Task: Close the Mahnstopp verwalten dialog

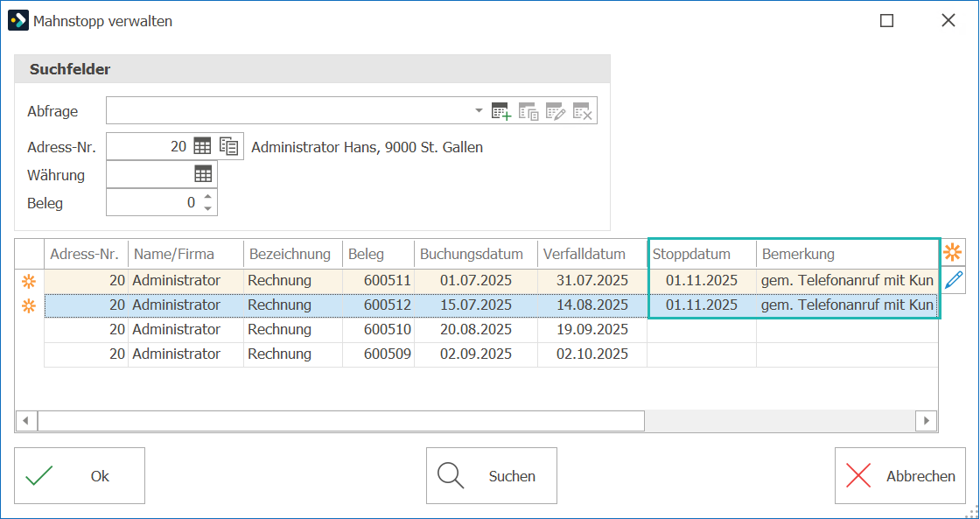Action: 948,21
